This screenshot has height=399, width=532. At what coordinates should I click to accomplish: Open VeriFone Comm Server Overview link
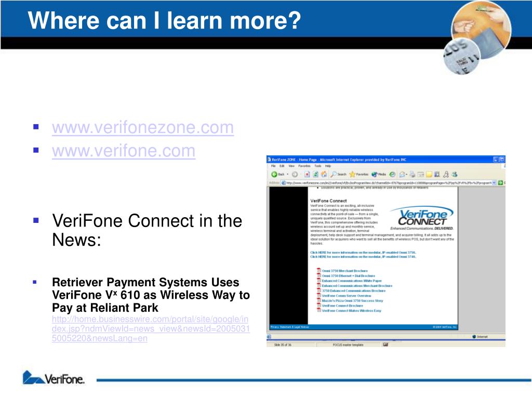coord(347,296)
